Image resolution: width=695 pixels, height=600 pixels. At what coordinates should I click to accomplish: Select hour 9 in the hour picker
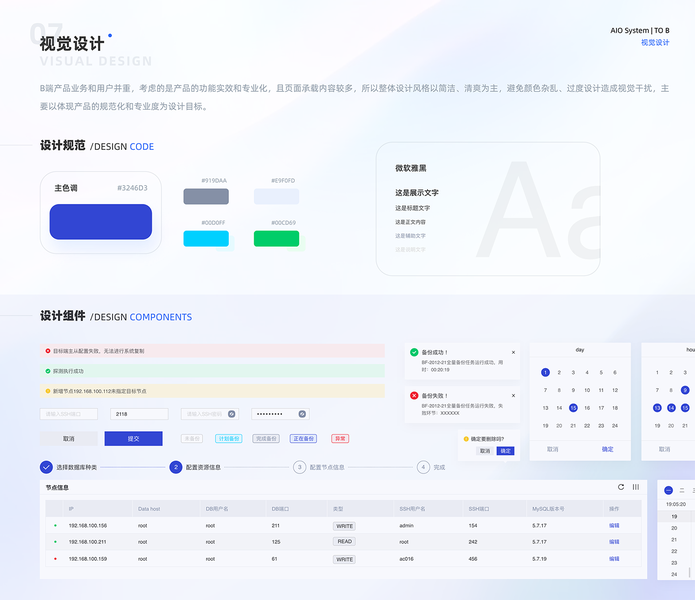(x=685, y=390)
